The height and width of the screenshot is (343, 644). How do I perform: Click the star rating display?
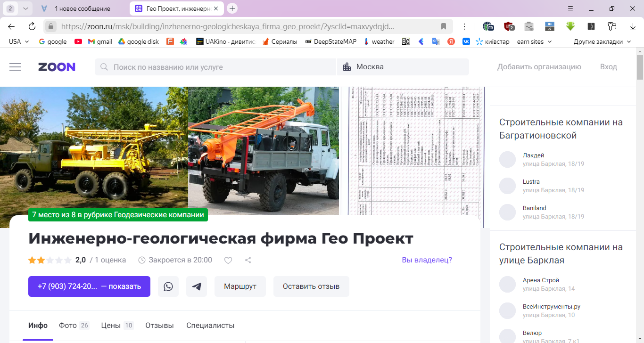(x=50, y=260)
